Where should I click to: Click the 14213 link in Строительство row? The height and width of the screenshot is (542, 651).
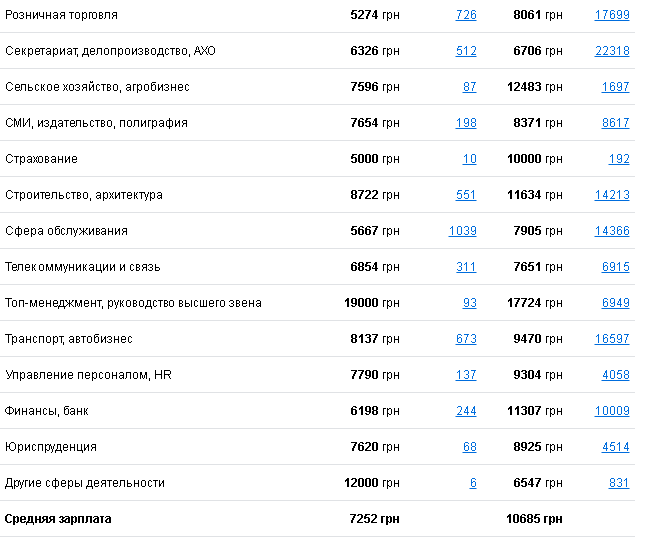click(x=611, y=195)
